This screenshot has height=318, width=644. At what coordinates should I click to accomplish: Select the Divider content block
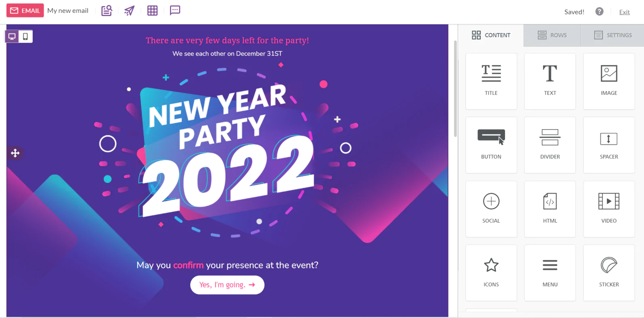550,145
